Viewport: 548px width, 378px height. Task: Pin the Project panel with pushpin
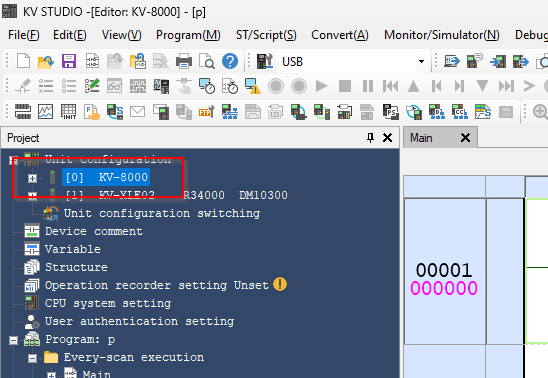(x=370, y=138)
